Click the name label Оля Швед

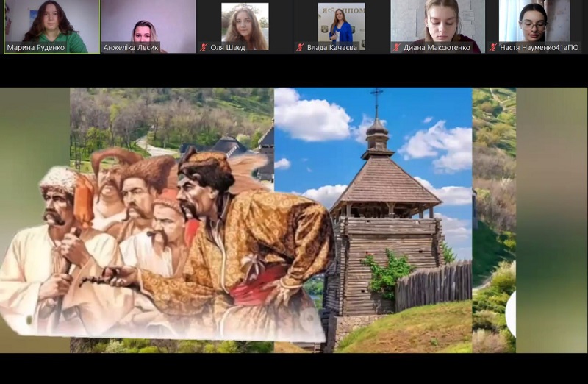point(228,48)
